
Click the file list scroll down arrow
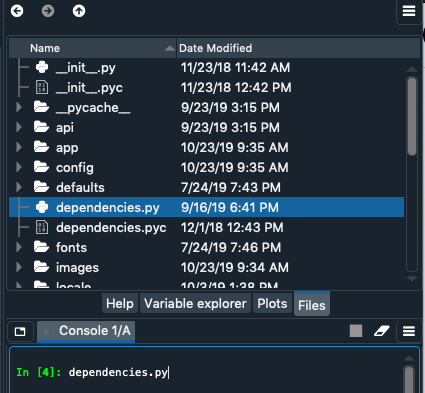click(x=412, y=278)
